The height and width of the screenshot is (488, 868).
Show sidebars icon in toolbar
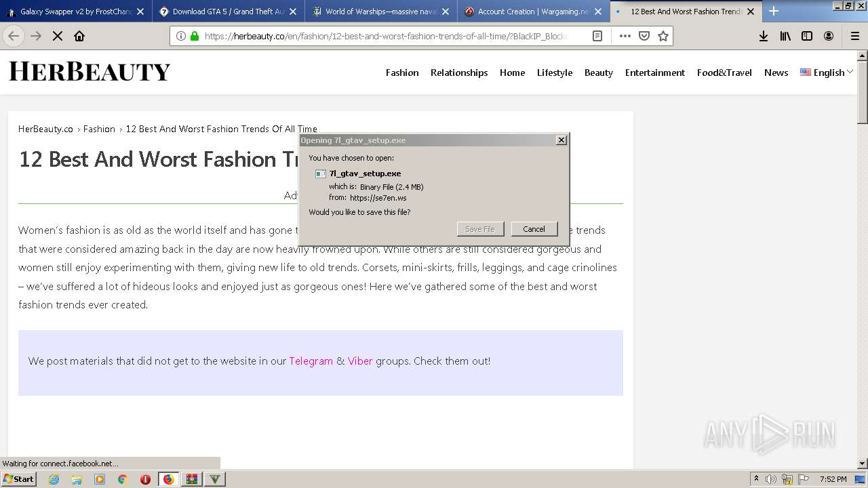pyautogui.click(x=807, y=36)
